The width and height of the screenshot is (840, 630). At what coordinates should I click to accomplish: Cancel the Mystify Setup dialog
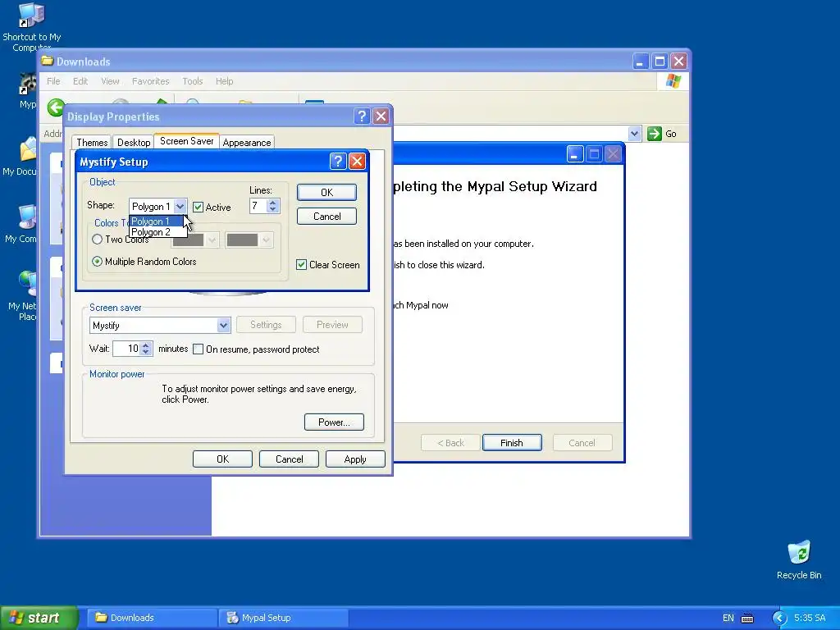[326, 217]
